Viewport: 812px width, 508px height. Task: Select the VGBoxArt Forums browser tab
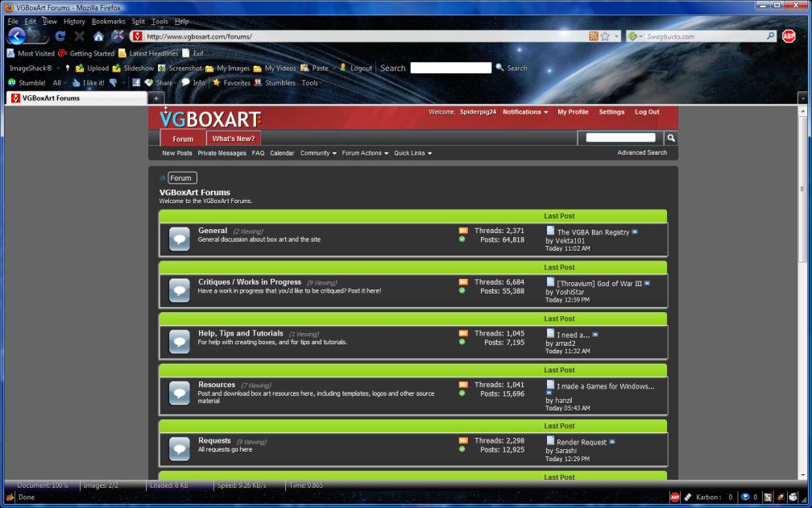tap(77, 98)
